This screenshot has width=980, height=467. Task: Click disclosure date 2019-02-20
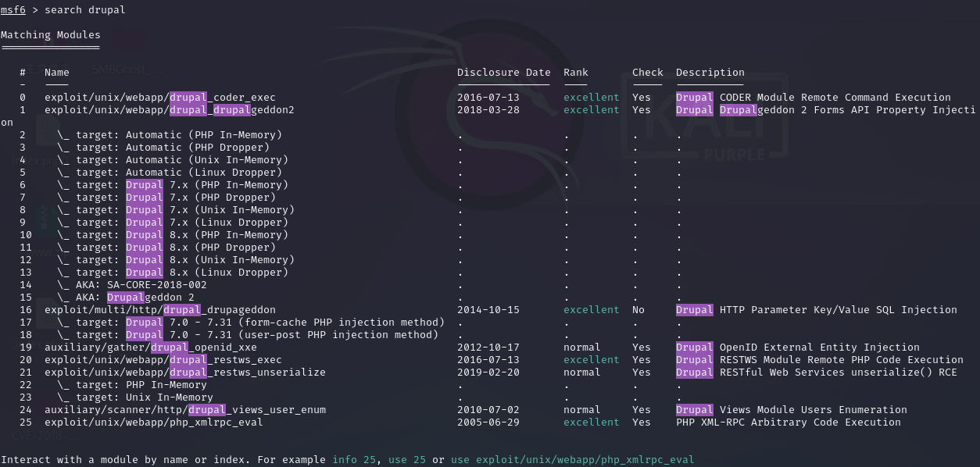coord(488,373)
